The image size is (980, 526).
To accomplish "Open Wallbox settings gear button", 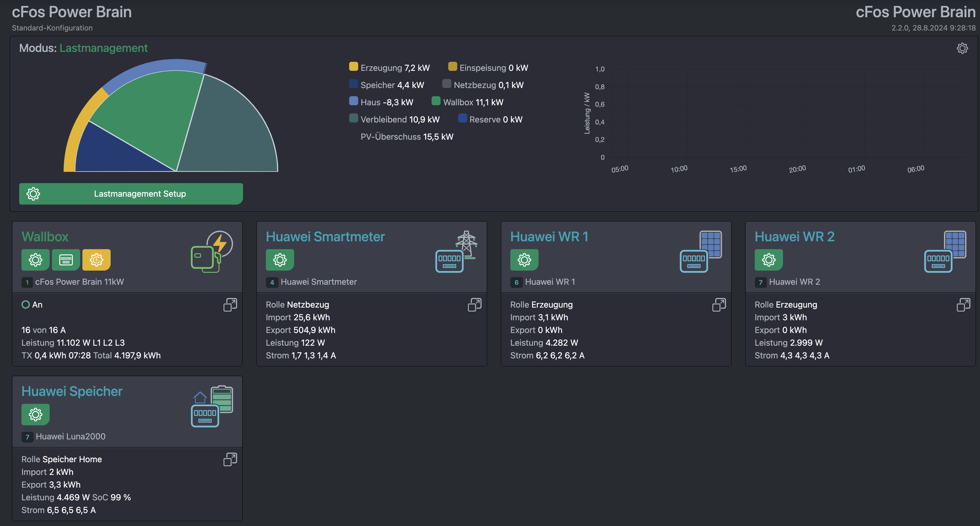I will [35, 260].
